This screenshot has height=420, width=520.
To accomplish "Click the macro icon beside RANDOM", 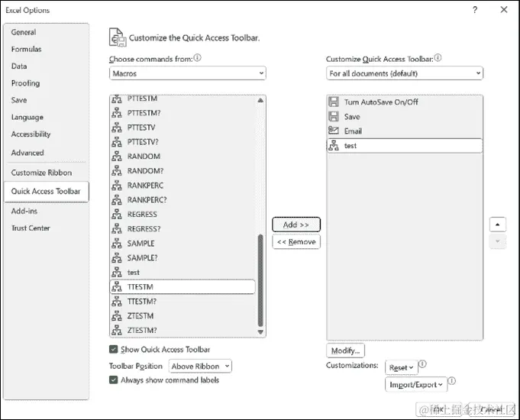I will coord(116,157).
